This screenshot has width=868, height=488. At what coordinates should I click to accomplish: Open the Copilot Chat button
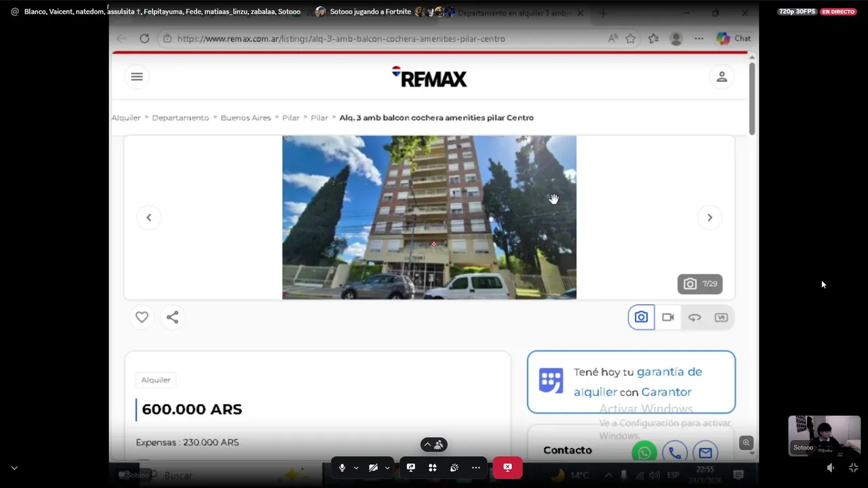(x=734, y=39)
